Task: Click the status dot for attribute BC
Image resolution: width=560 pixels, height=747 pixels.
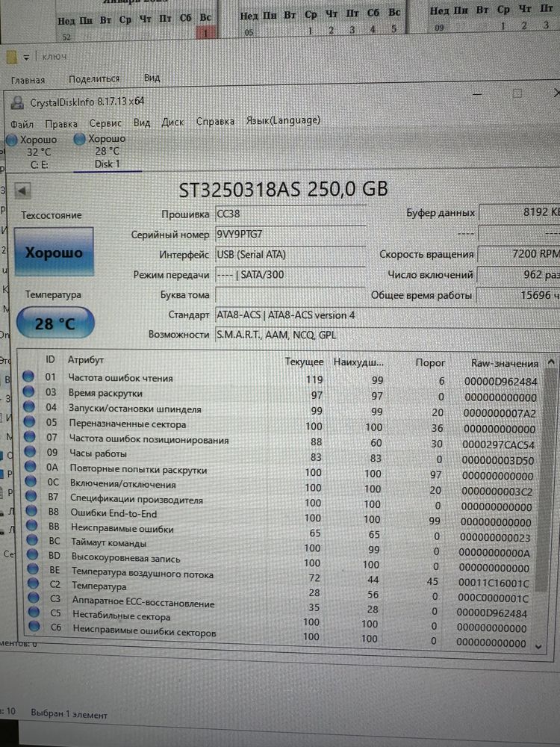Action: pos(32,540)
